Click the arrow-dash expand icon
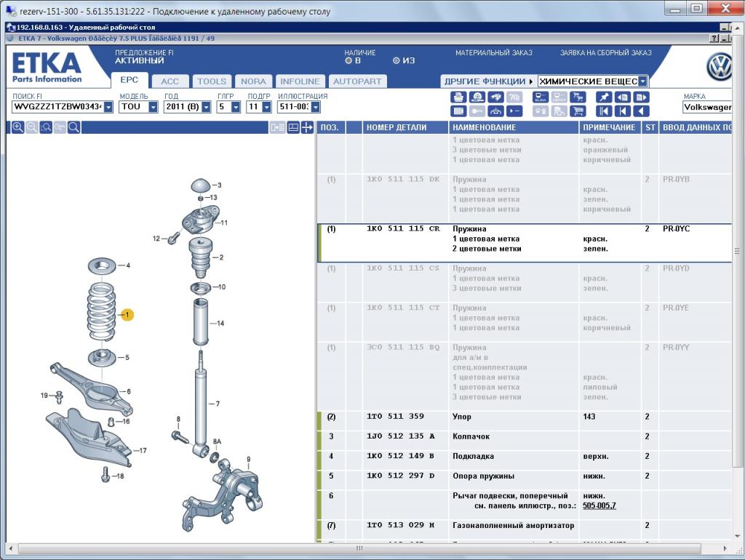Image resolution: width=745 pixels, height=560 pixels. coord(514,111)
